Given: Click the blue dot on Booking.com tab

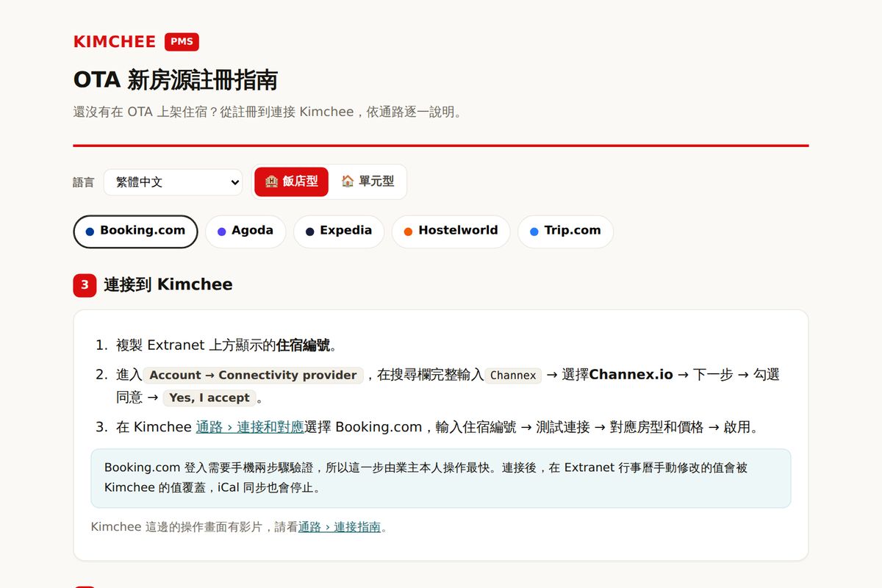Looking at the screenshot, I should 90,232.
